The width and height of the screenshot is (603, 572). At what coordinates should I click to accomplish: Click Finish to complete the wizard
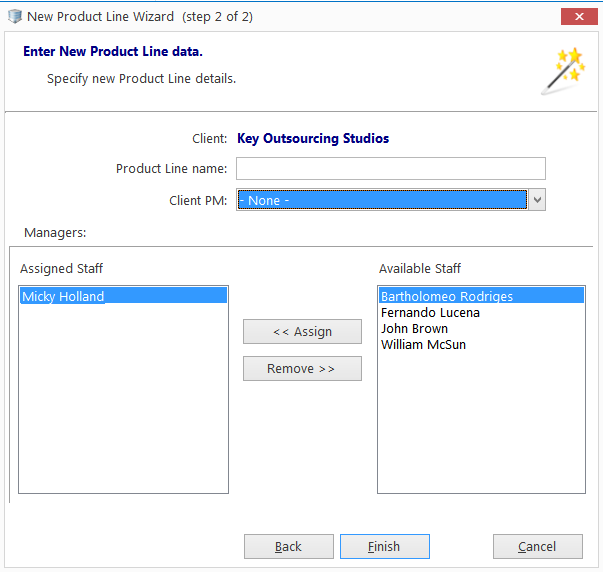point(385,546)
